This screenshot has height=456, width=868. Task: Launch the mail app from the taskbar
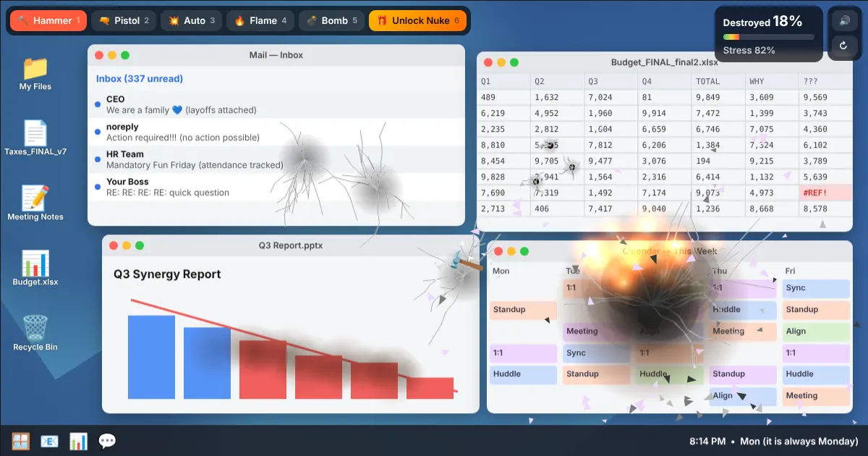(49, 441)
